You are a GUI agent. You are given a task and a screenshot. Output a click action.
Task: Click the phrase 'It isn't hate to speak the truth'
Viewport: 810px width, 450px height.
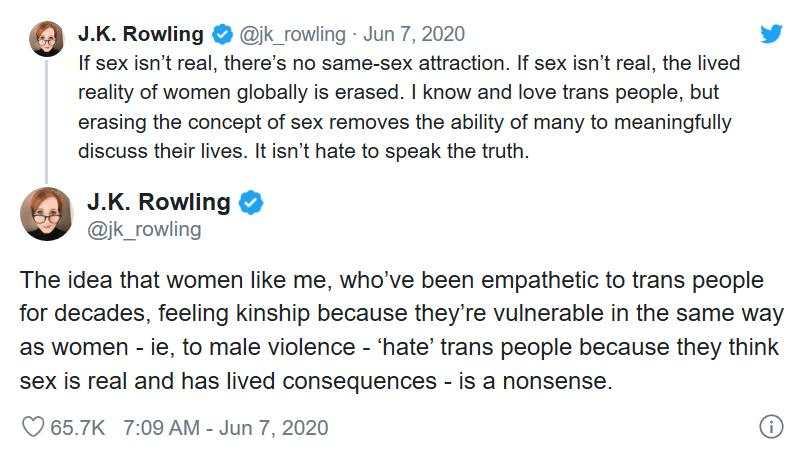coord(392,151)
